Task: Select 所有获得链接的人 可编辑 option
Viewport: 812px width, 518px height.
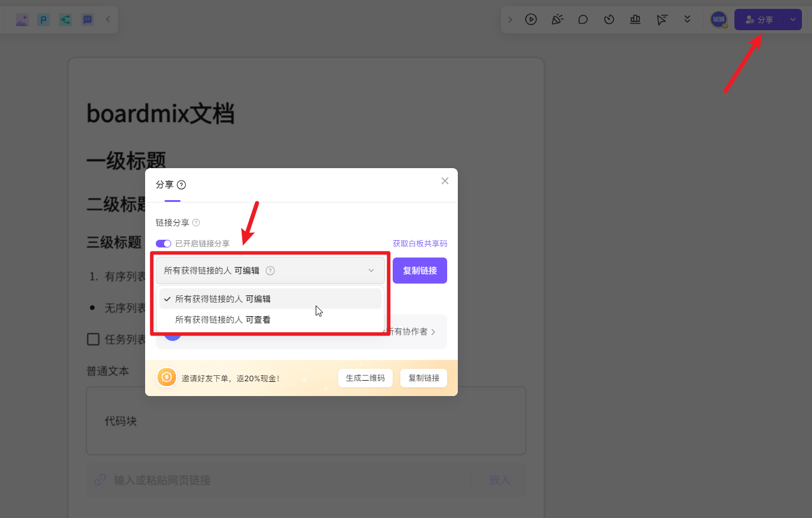Action: coord(270,299)
